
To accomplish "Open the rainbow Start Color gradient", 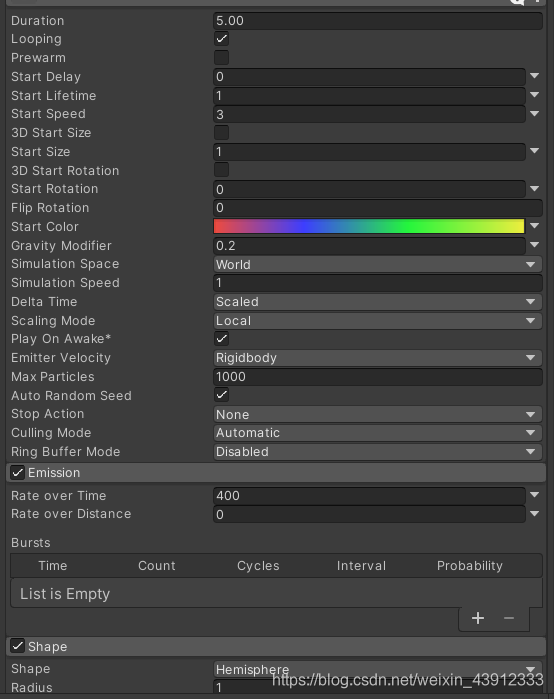I will [369, 226].
